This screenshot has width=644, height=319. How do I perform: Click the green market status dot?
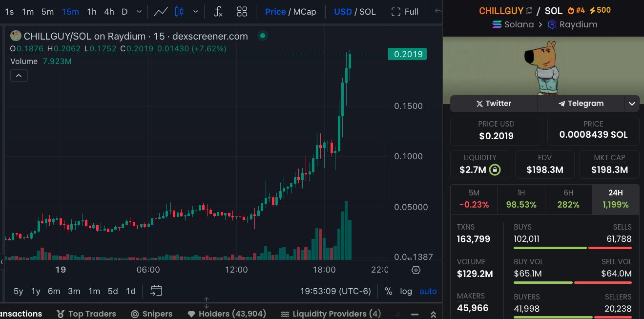click(263, 36)
